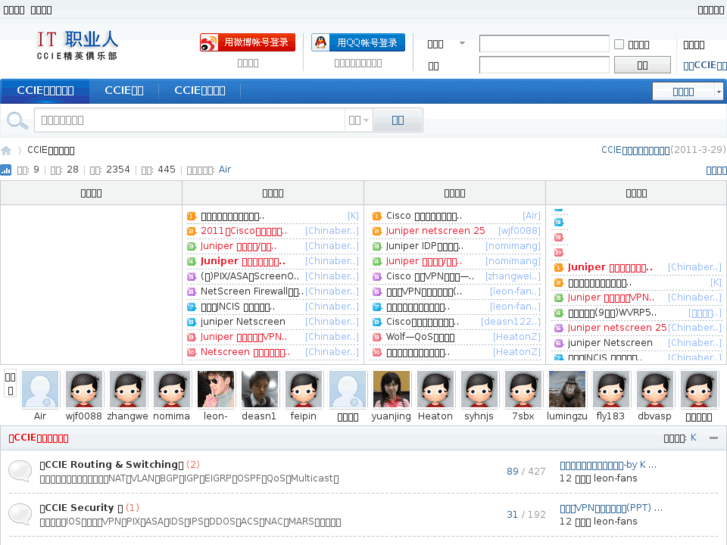Click the magnifier search icon
727x545 pixels.
tap(17, 121)
